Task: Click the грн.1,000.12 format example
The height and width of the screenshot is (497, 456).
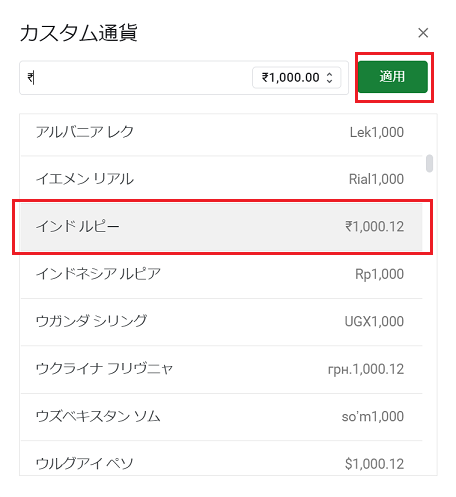Action: (366, 369)
